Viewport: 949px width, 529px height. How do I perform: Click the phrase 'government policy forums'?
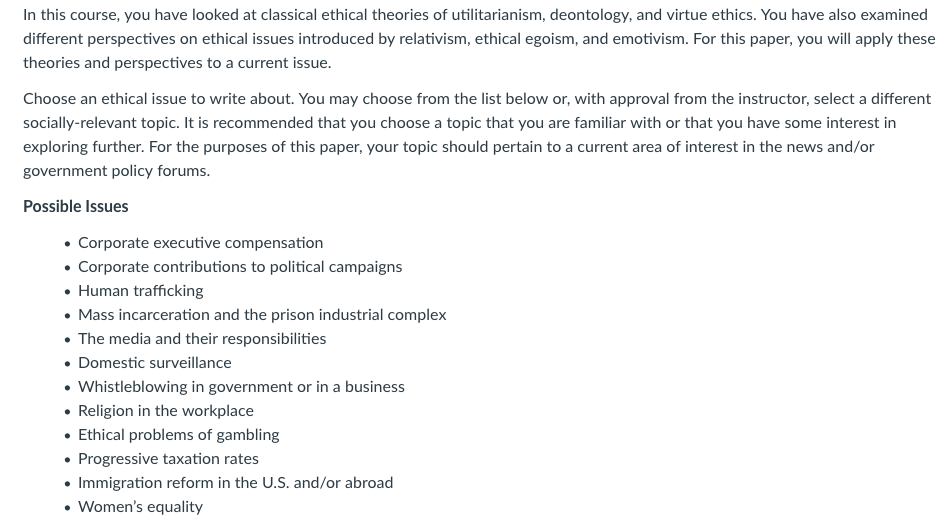[x=115, y=171]
